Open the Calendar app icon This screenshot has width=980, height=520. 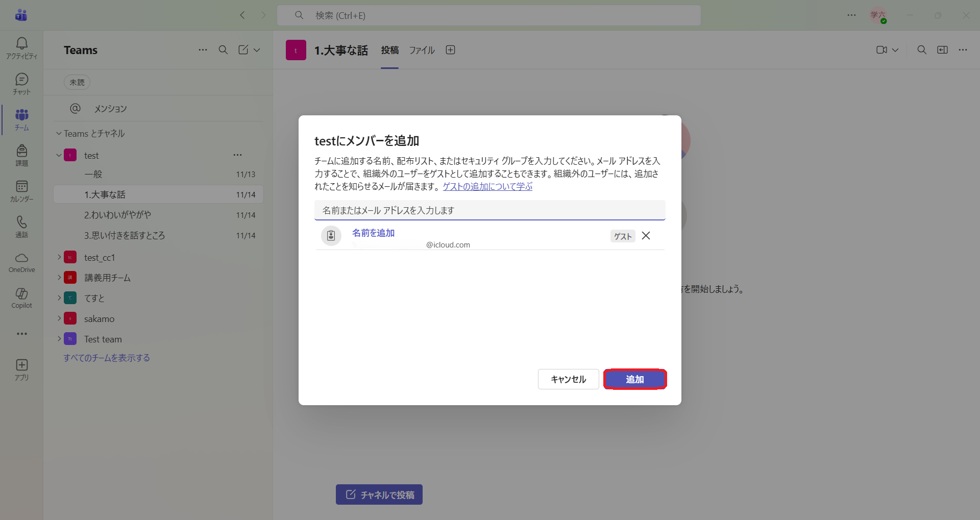point(21,191)
